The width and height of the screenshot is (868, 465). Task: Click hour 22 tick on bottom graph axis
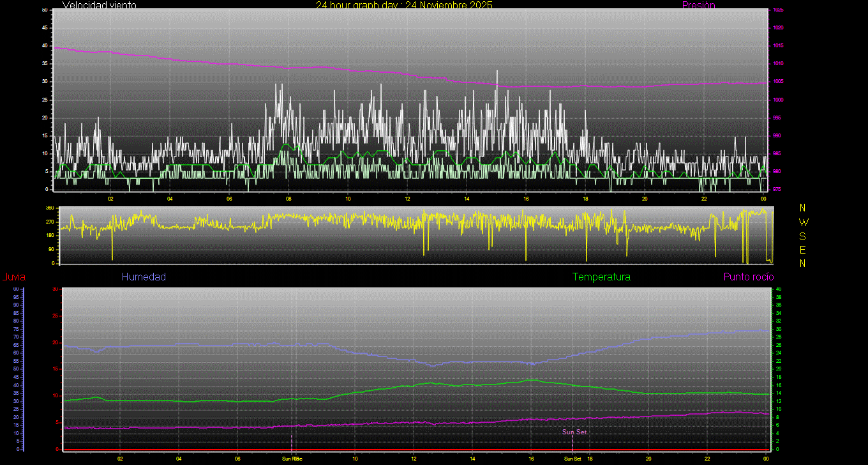click(707, 459)
